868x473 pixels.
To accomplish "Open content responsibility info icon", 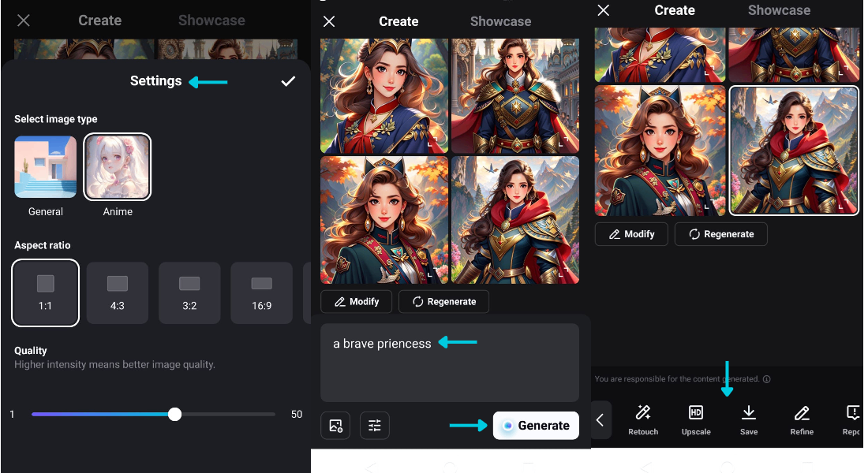I will [x=767, y=379].
